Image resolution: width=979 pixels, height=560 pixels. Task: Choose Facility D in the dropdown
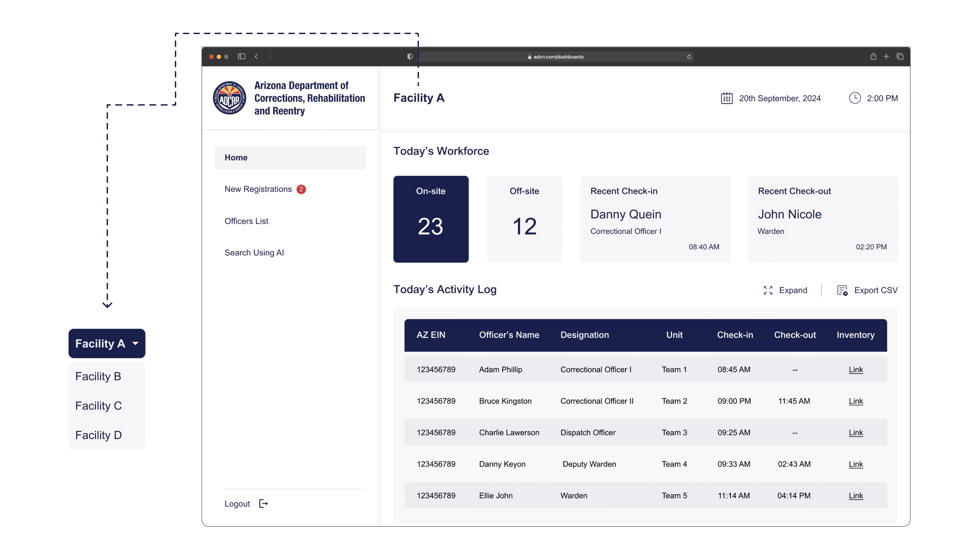[x=99, y=435]
